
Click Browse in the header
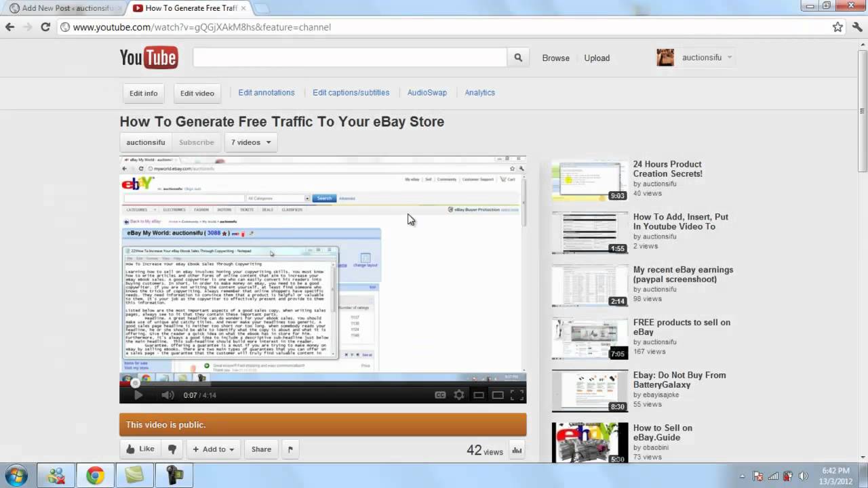[x=556, y=58]
